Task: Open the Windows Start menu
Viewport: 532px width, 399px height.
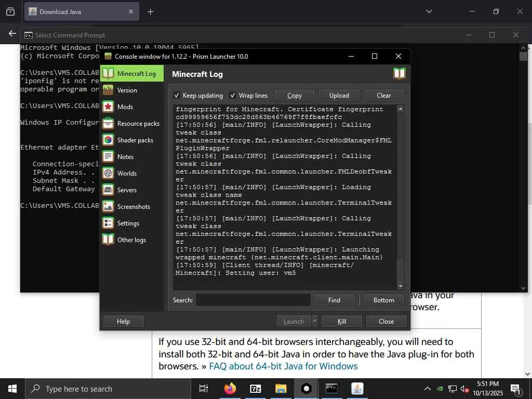Action: pyautogui.click(x=12, y=389)
